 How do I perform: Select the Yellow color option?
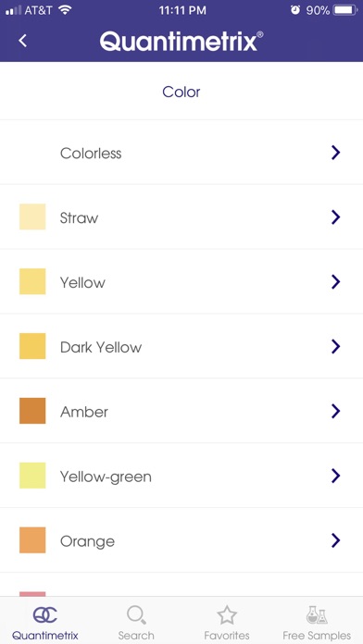[181, 281]
